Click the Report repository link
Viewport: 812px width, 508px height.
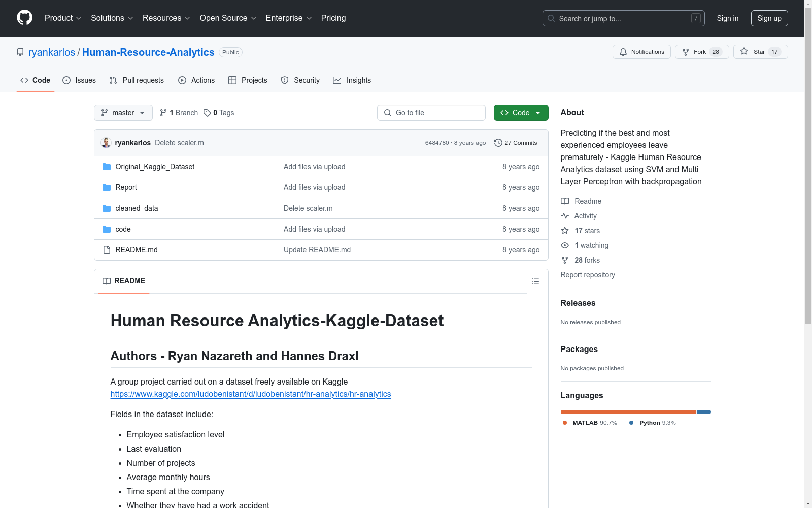pyautogui.click(x=588, y=275)
